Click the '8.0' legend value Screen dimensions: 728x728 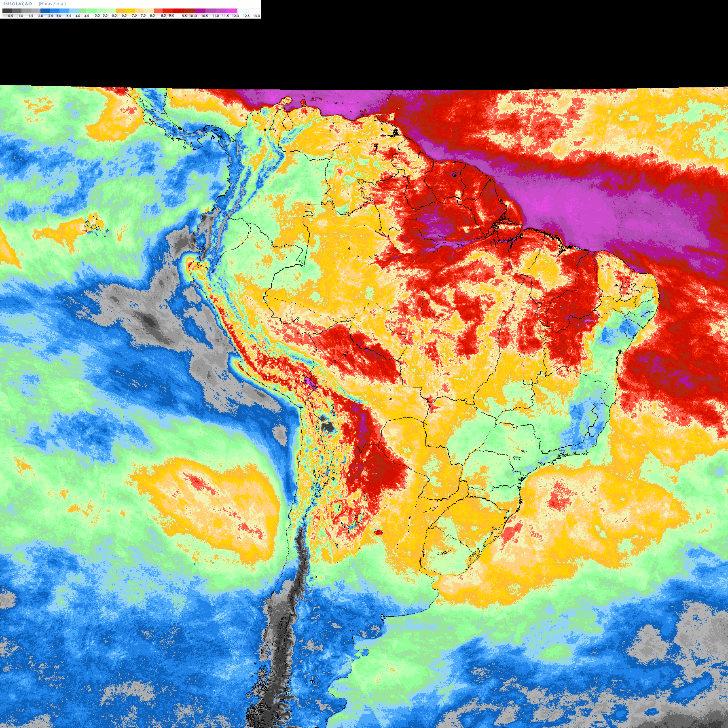coord(152,15)
